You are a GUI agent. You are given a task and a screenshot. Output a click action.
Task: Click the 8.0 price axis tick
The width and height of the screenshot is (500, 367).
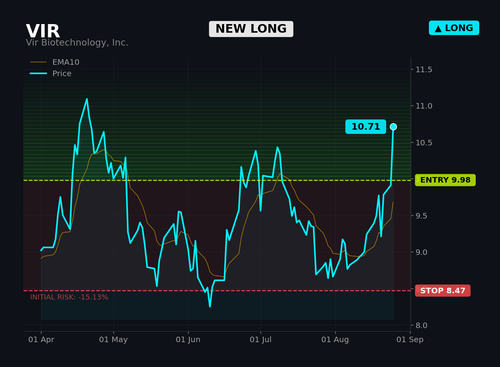tap(421, 325)
